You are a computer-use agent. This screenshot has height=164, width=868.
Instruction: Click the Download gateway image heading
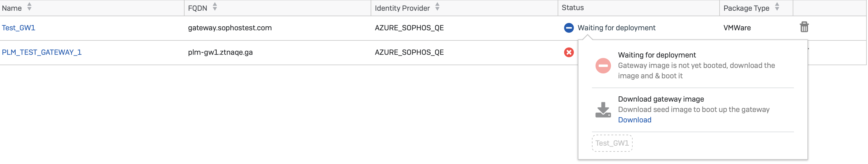pos(661,99)
